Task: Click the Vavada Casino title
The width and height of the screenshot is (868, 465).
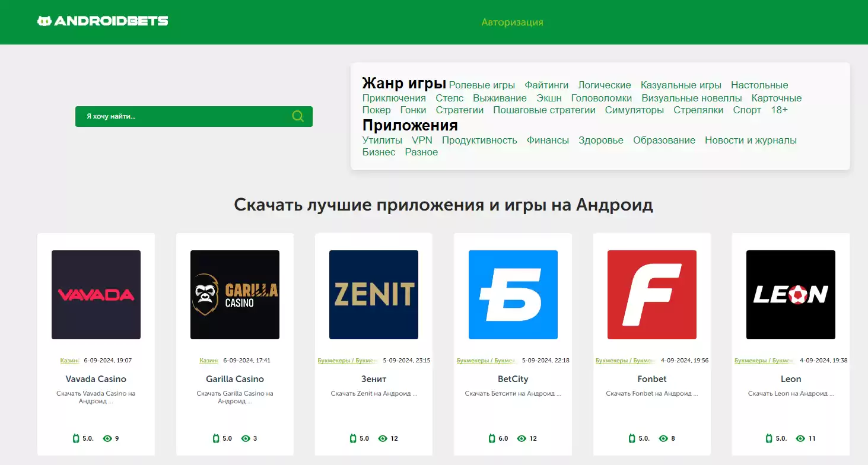Action: (96, 379)
